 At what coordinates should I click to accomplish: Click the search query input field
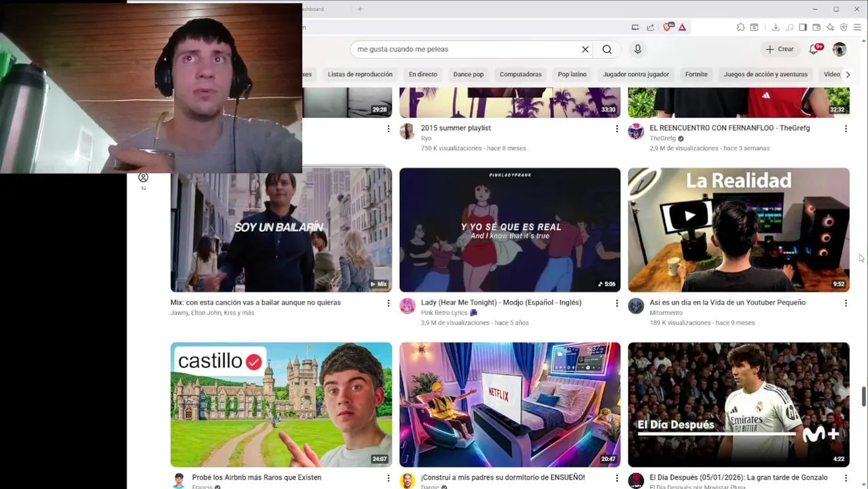[x=465, y=49]
